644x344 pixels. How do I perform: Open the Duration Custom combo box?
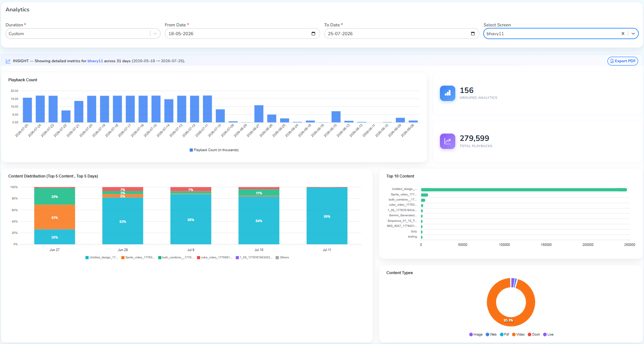(x=83, y=34)
